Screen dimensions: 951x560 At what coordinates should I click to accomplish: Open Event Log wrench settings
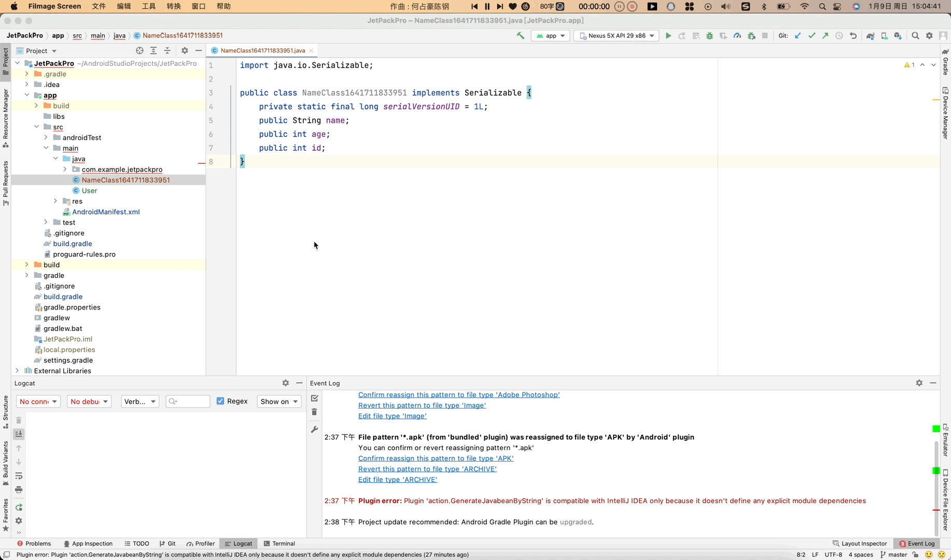coord(314,429)
